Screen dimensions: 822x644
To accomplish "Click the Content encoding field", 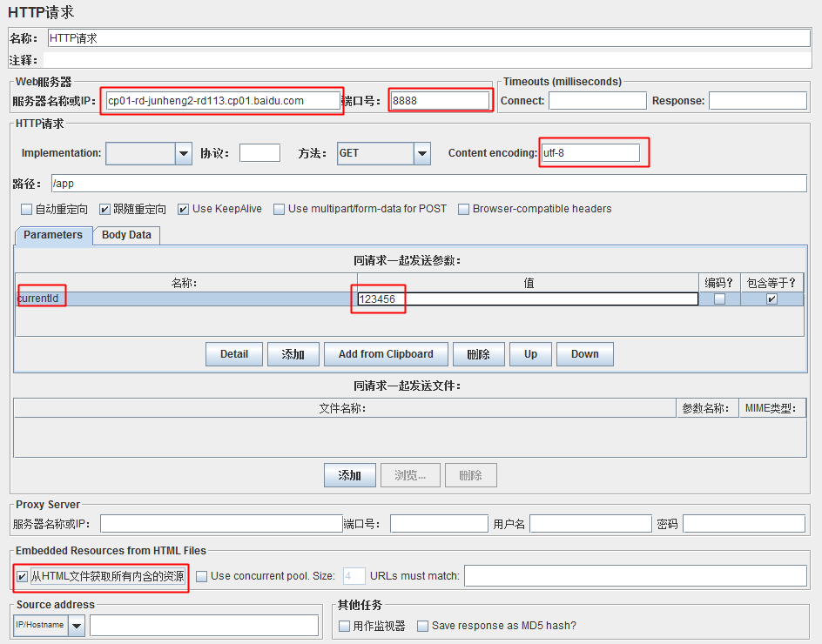I will pyautogui.click(x=590, y=153).
